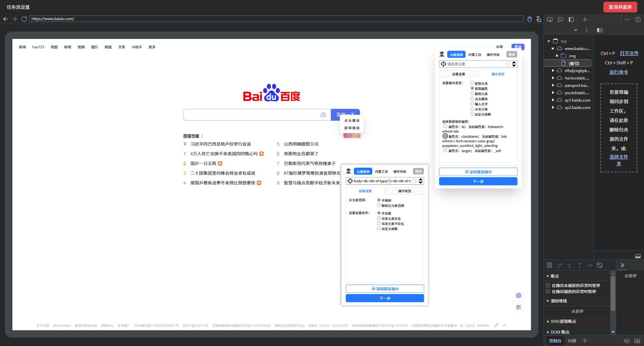Click the URL address input field
The image size is (644, 346).
click(276, 19)
